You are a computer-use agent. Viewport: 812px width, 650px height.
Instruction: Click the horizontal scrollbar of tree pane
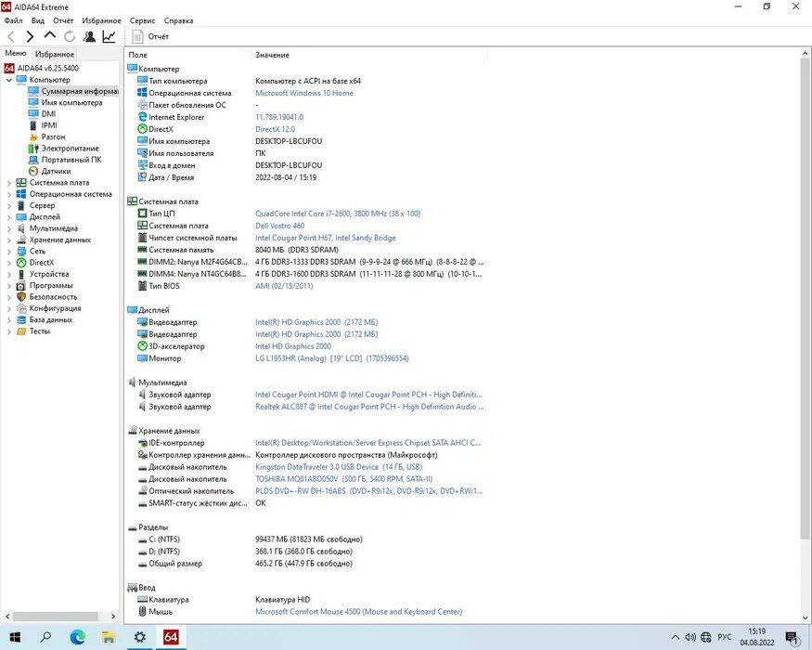pos(55,617)
